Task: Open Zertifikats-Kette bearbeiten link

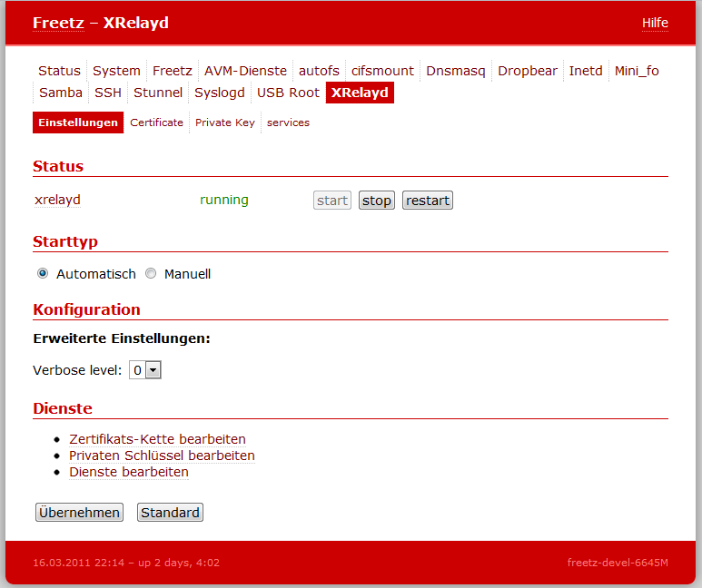Action: pyautogui.click(x=157, y=439)
